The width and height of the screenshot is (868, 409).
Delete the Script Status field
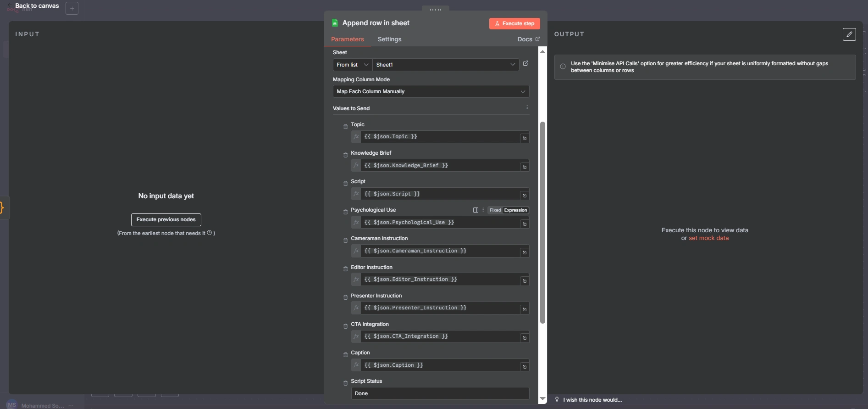[x=345, y=383]
